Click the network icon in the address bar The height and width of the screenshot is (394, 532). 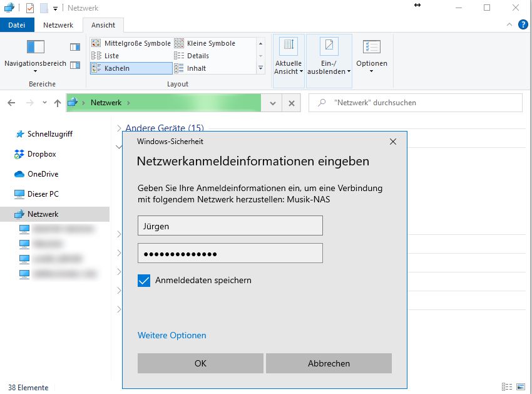click(x=73, y=102)
